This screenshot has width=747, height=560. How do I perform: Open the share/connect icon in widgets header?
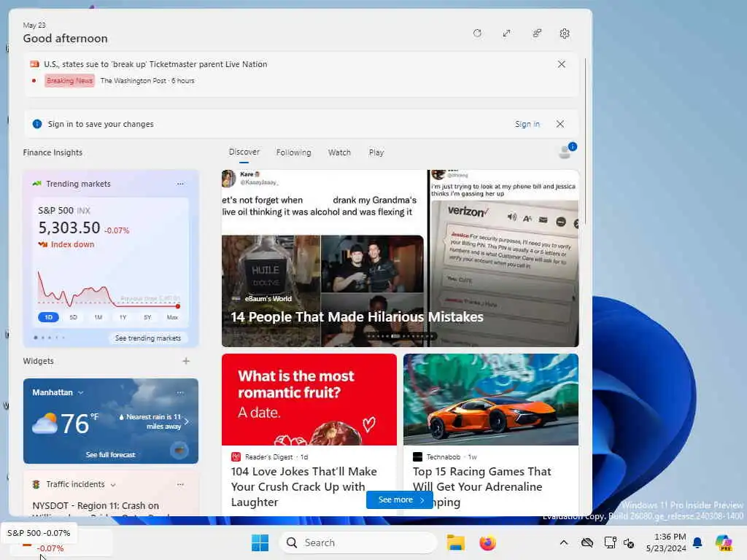pyautogui.click(x=536, y=34)
